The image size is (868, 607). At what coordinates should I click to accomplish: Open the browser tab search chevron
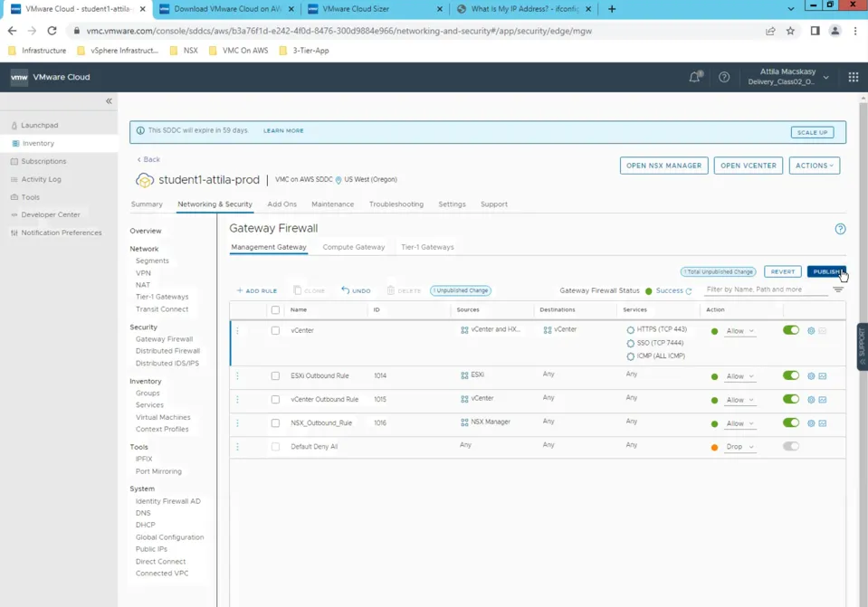click(790, 9)
